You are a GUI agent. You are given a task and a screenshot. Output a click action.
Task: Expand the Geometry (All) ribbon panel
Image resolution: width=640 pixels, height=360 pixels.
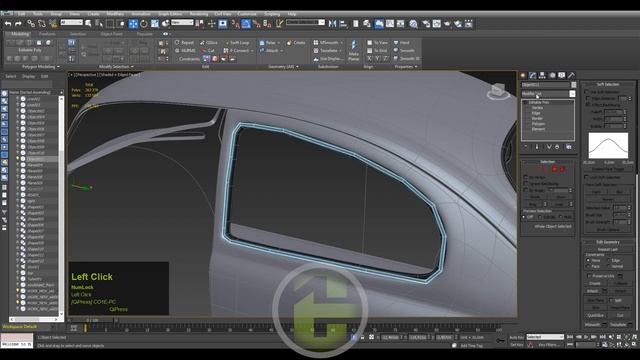pyautogui.click(x=283, y=67)
